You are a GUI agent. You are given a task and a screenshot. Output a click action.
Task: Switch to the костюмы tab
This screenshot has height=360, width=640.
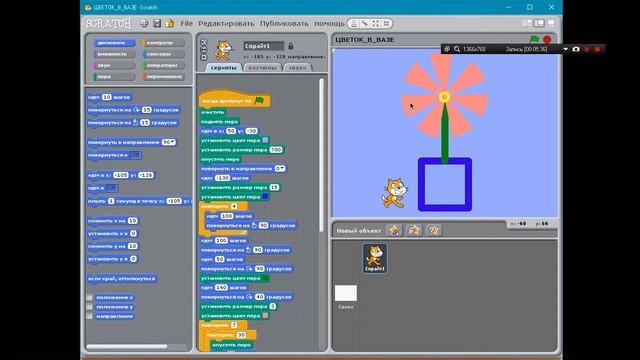coord(262,68)
